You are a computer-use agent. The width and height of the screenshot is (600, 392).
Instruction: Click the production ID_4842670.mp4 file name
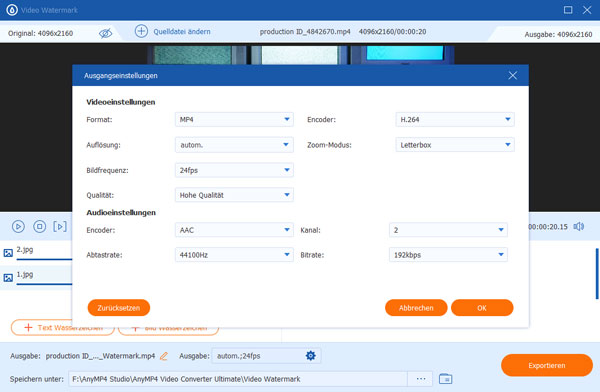[305, 32]
